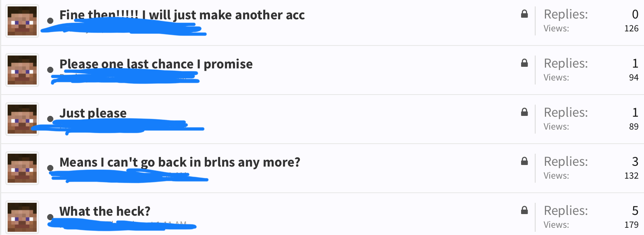644x235 pixels.
Task: Open thread 'Means I can't go back in brlns any more?'
Action: (180, 162)
